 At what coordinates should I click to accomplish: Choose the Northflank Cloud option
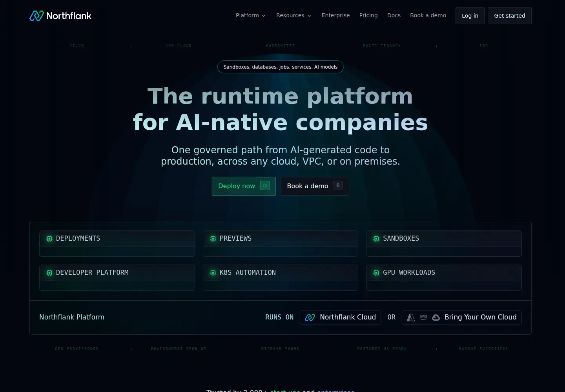point(340,318)
